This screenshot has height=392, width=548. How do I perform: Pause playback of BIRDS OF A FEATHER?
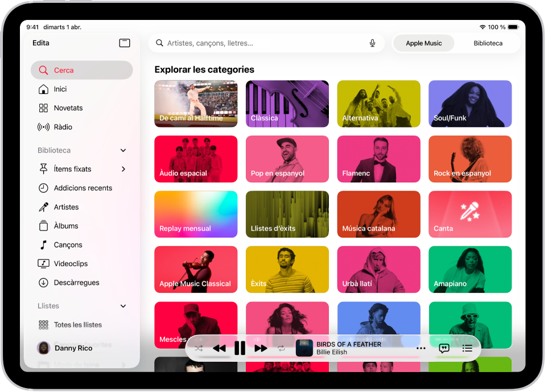pos(240,348)
